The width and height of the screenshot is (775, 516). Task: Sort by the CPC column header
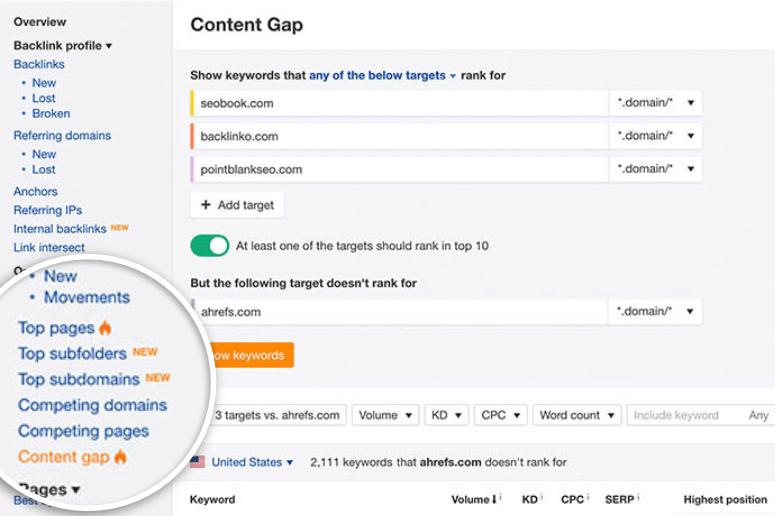pyautogui.click(x=574, y=500)
